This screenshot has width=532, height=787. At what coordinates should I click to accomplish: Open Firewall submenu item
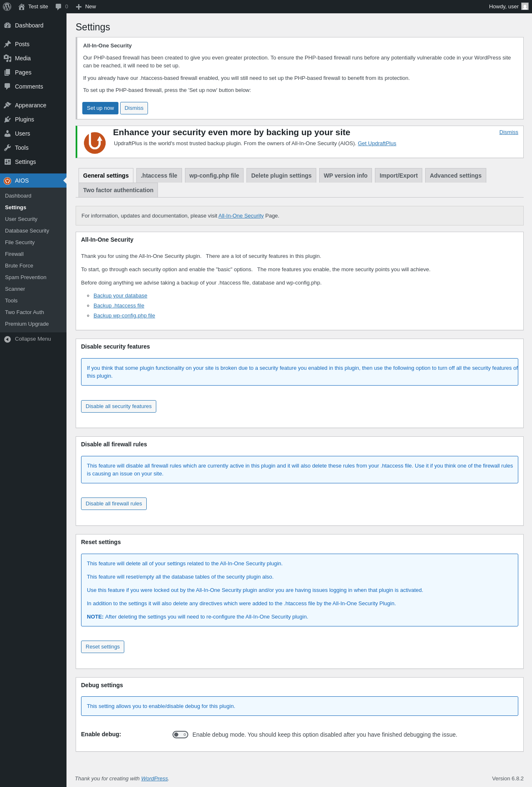33,254
